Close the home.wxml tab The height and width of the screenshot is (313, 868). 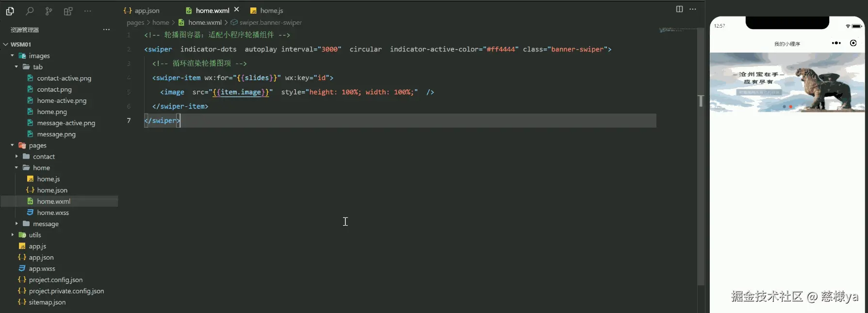(x=237, y=10)
